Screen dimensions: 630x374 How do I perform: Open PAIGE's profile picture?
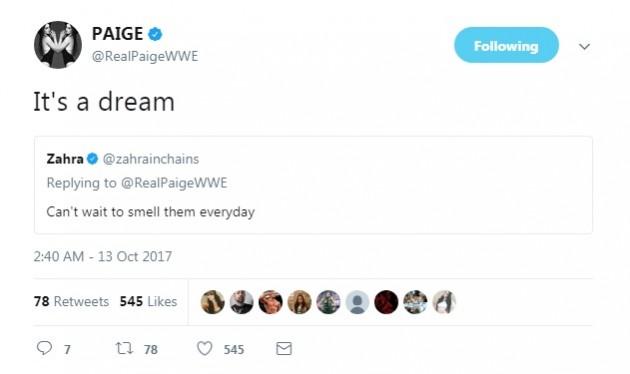(58, 45)
